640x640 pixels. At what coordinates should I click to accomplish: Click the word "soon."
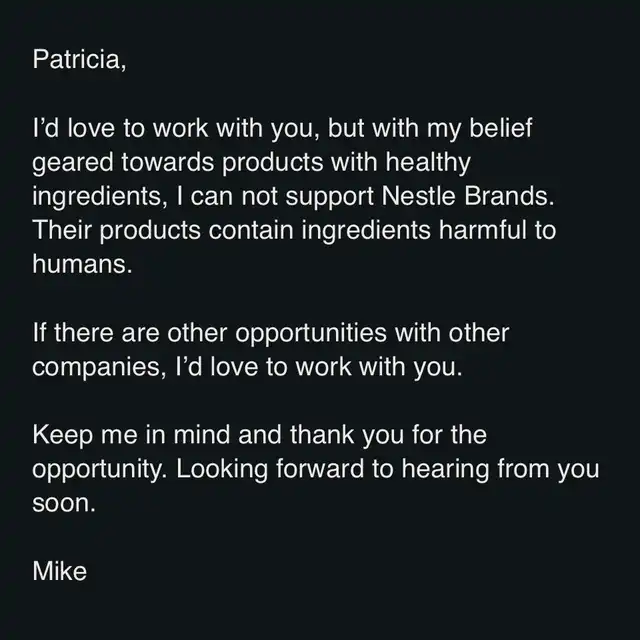[64, 502]
